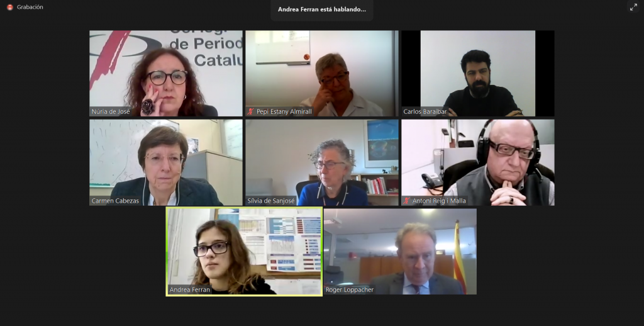Select Sílvia de Sanjosé's video tile
This screenshot has height=326, width=644.
point(322,163)
